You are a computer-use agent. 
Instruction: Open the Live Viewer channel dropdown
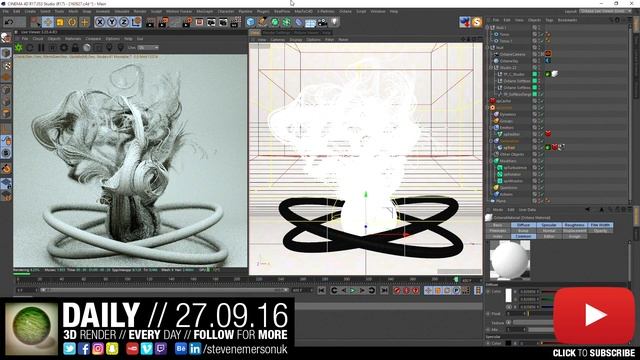pos(148,48)
